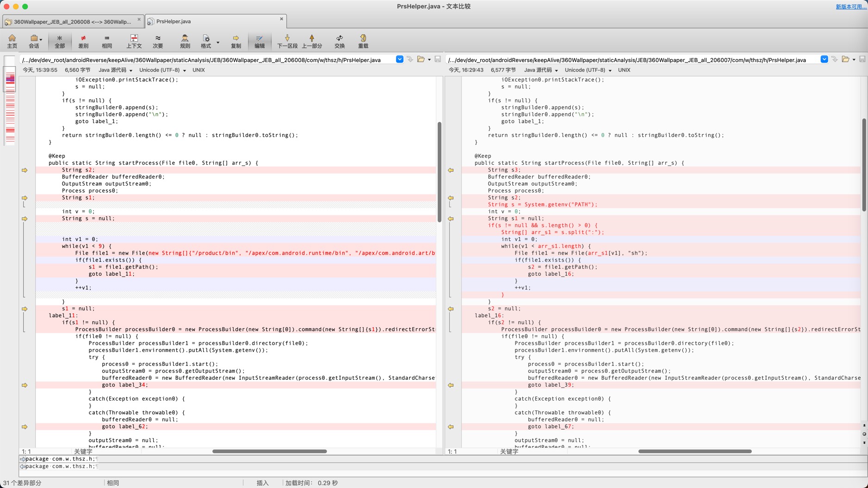This screenshot has width=868, height=488.
Task: Copy left 'String s1;' line to right
Action: [25, 198]
